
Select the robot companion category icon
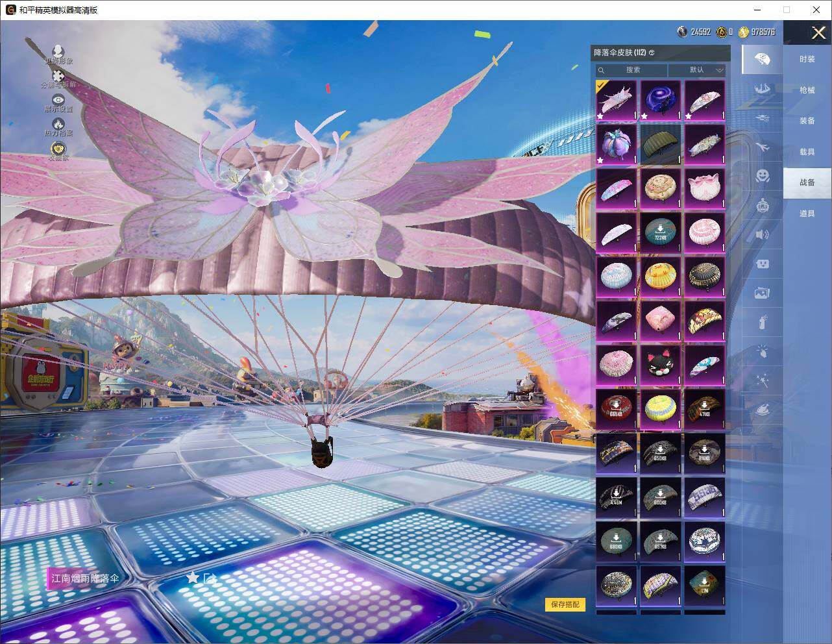coord(762,206)
